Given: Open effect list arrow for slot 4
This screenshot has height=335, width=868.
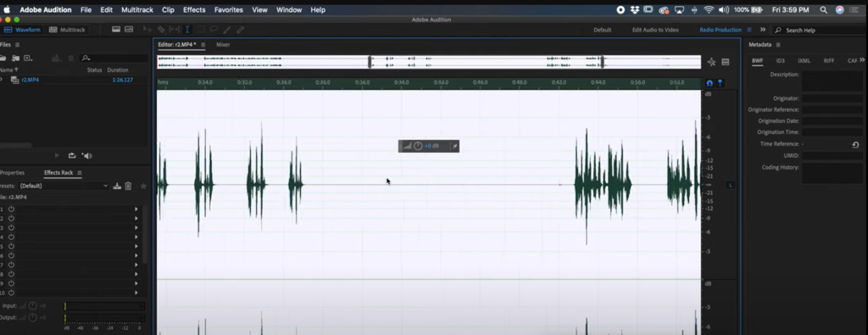Looking at the screenshot, I should coord(136,237).
